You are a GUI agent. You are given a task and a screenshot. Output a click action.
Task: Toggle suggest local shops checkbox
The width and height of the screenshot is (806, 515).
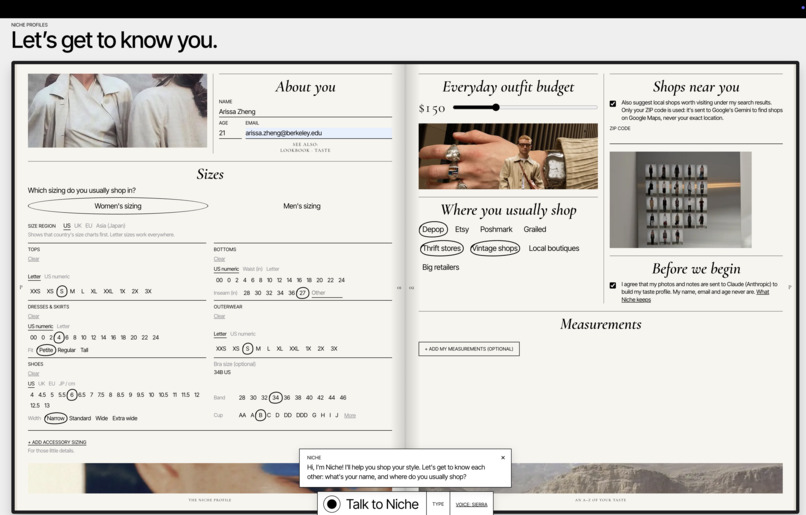click(613, 103)
